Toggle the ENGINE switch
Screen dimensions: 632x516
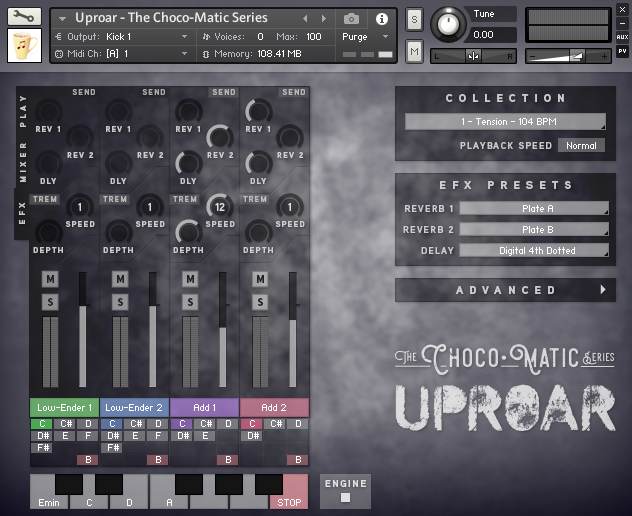(345, 497)
